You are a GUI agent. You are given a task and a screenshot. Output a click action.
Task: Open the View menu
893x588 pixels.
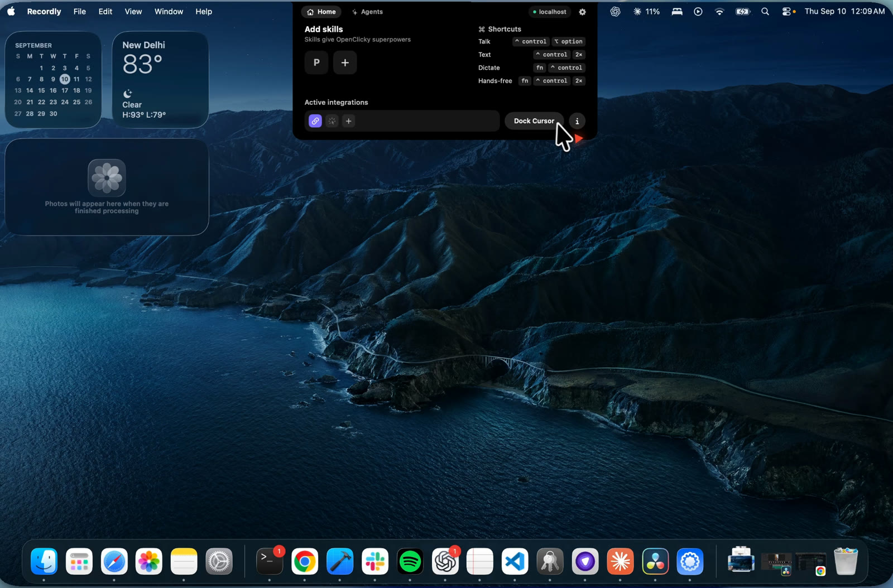[133, 11]
